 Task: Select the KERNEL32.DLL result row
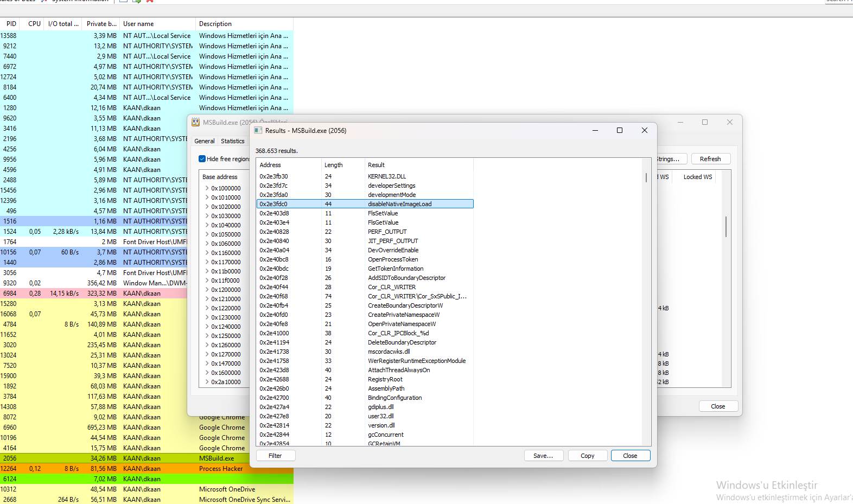(365, 176)
